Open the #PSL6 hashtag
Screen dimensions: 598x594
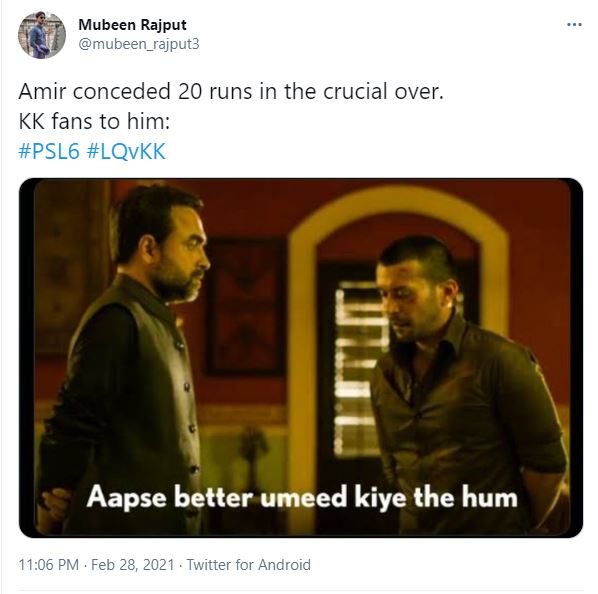49,151
